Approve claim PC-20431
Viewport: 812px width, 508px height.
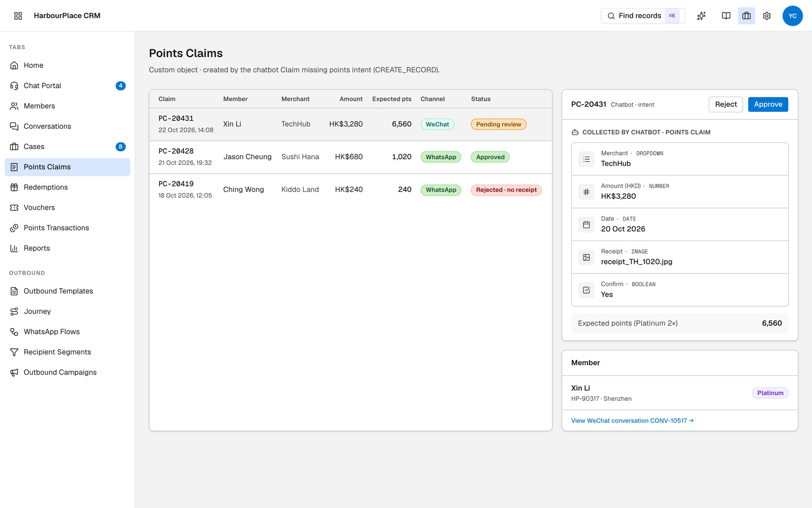pyautogui.click(x=768, y=104)
